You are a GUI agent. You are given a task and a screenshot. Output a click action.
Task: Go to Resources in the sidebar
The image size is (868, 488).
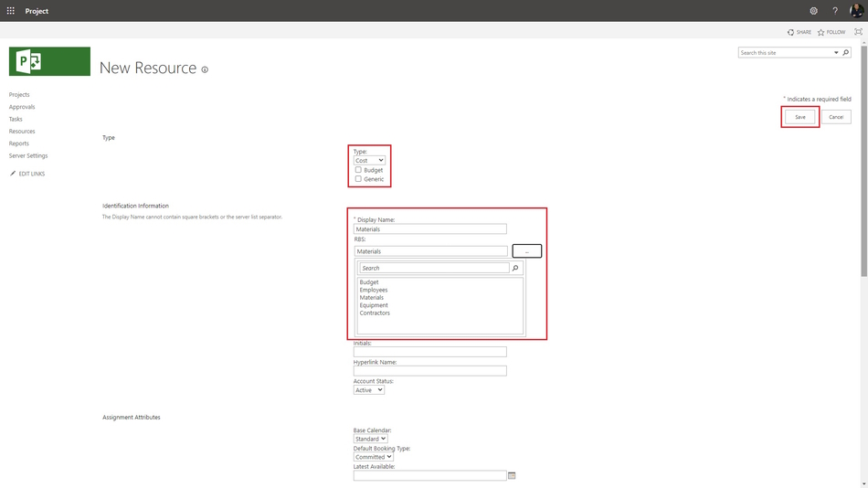22,132
